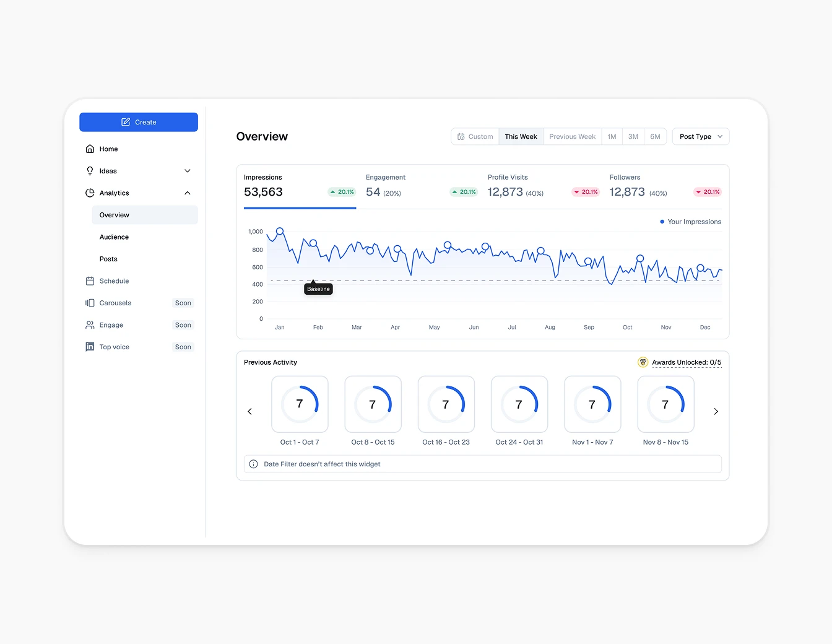Collapse the Analytics section
The image size is (832, 644).
click(187, 193)
